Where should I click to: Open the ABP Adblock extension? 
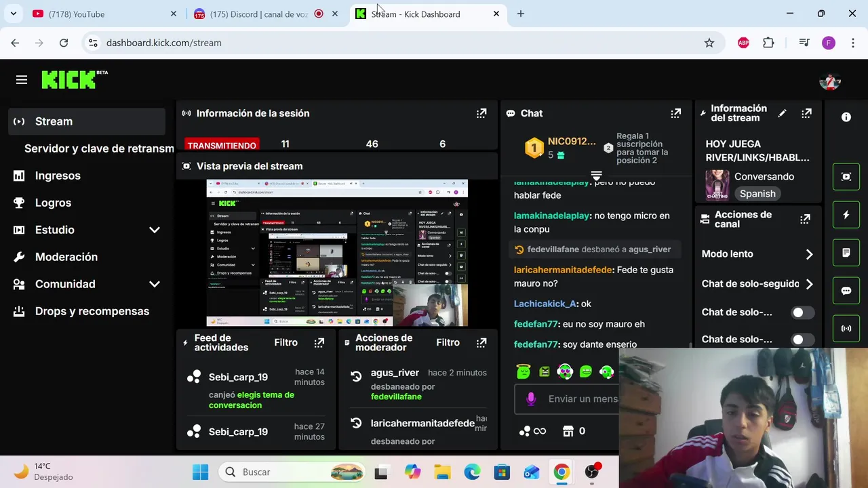743,43
